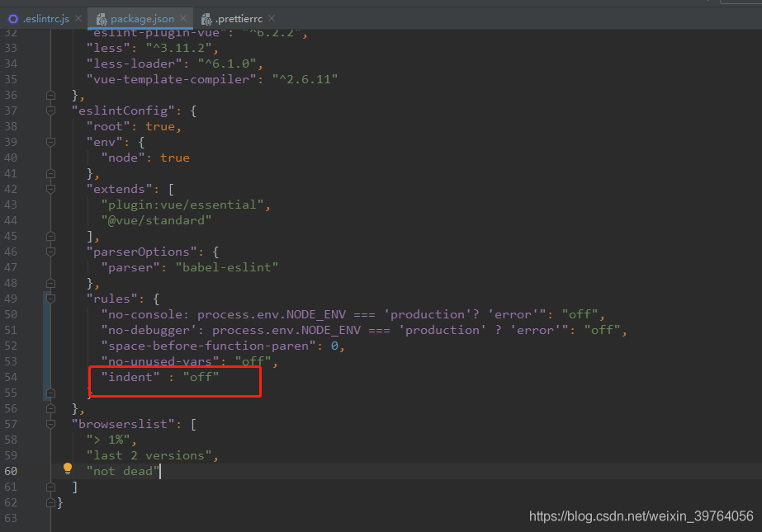Switch to the .eslintrc.js tab
This screenshot has height=532, width=762.
coord(45,18)
